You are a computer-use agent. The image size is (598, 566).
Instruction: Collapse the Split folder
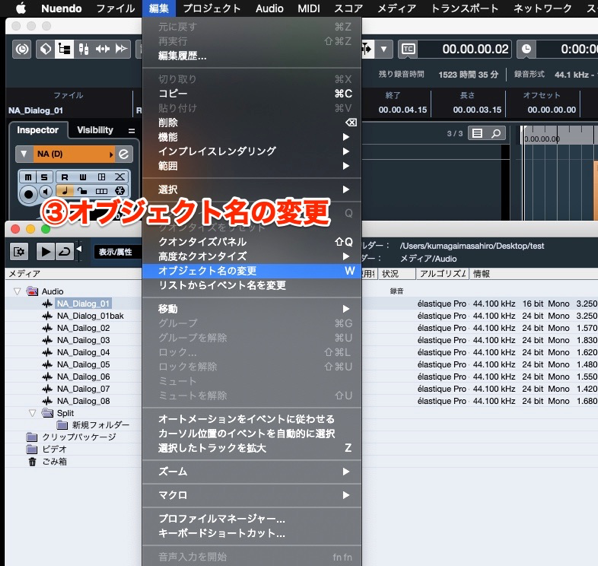(32, 413)
